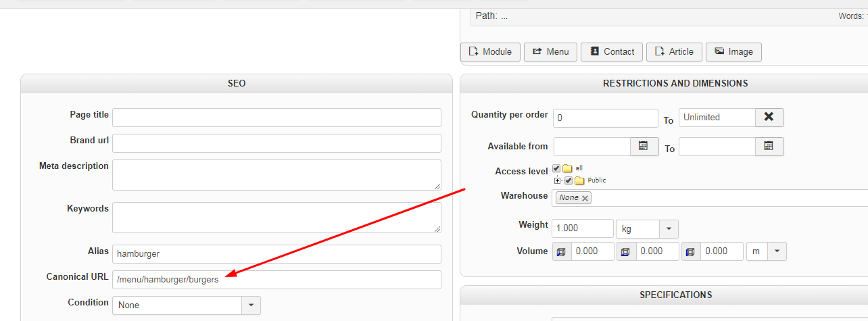Toggle the 'all' access level checkbox
The height and width of the screenshot is (321, 868).
556,168
